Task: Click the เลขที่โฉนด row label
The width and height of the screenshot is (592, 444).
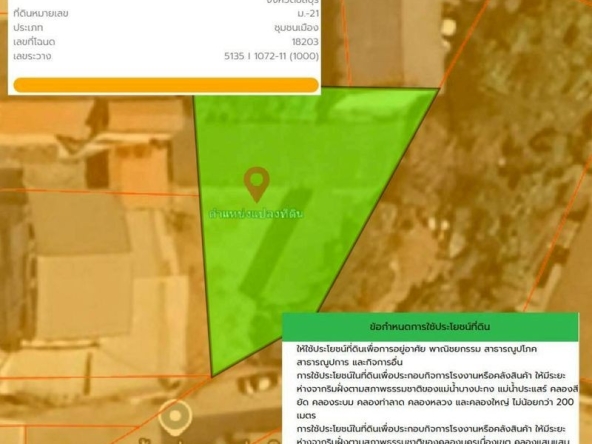Action: click(x=34, y=42)
